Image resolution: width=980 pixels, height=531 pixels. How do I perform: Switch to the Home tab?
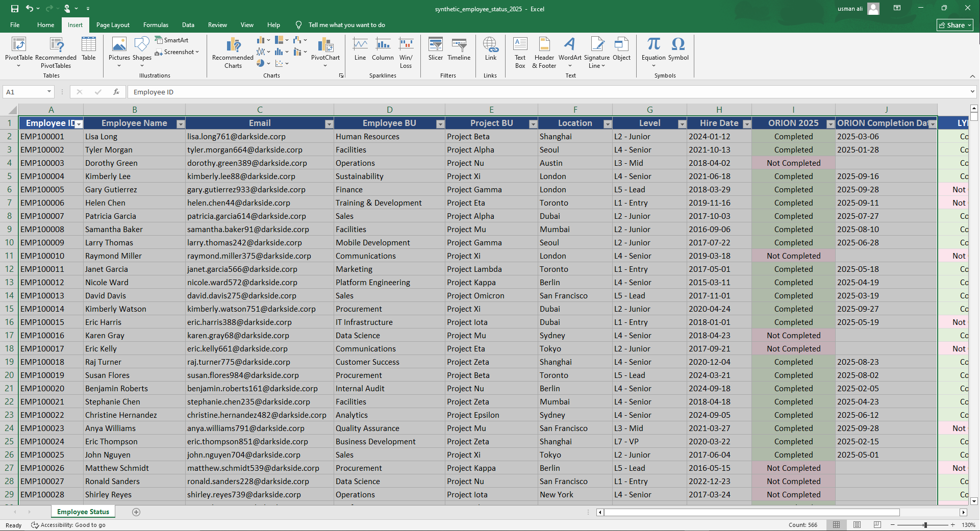[45, 24]
